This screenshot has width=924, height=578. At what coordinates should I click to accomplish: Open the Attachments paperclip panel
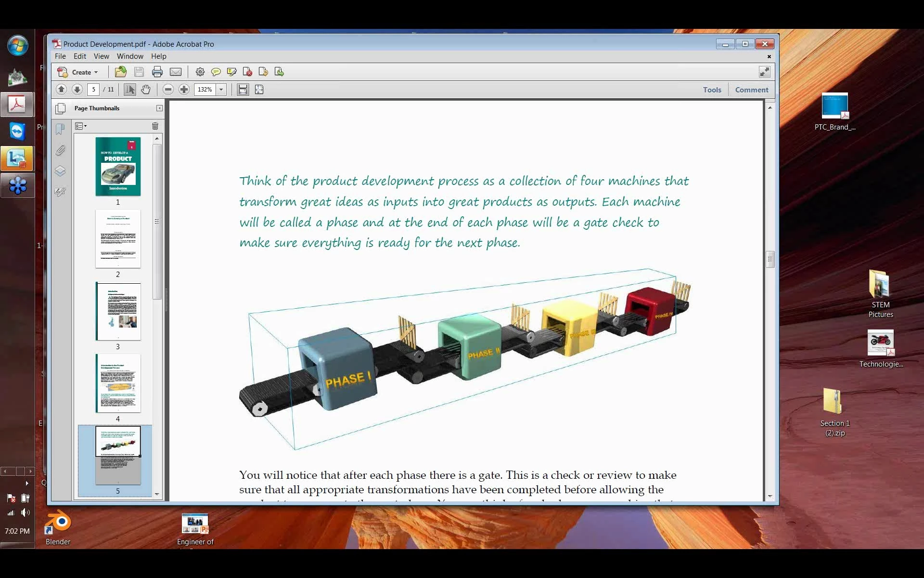tap(60, 150)
